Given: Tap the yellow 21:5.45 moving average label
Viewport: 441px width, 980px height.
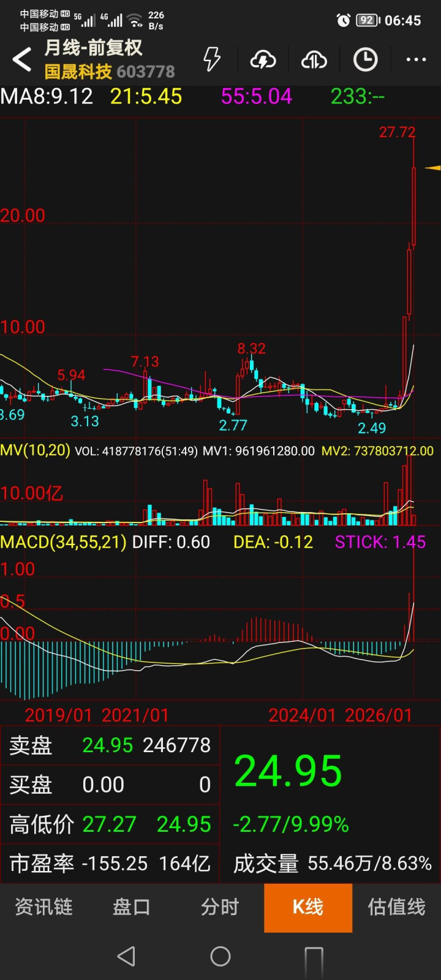Looking at the screenshot, I should coord(146,96).
